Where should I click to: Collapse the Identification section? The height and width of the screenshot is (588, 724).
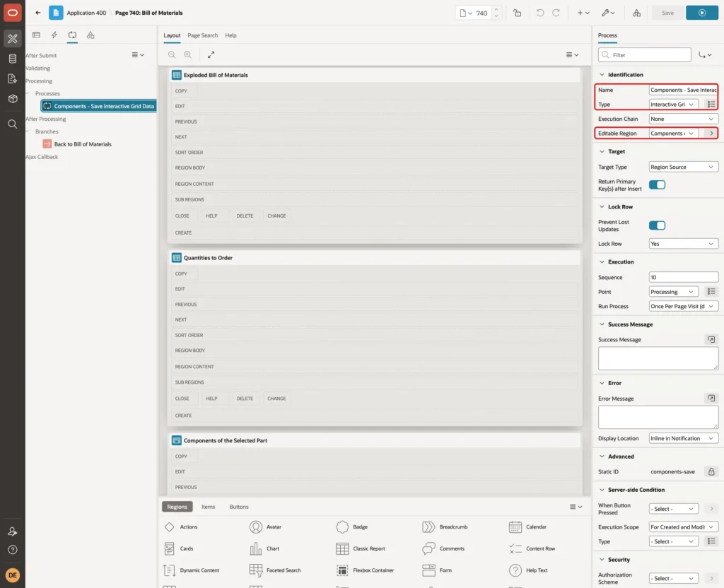[x=602, y=75]
